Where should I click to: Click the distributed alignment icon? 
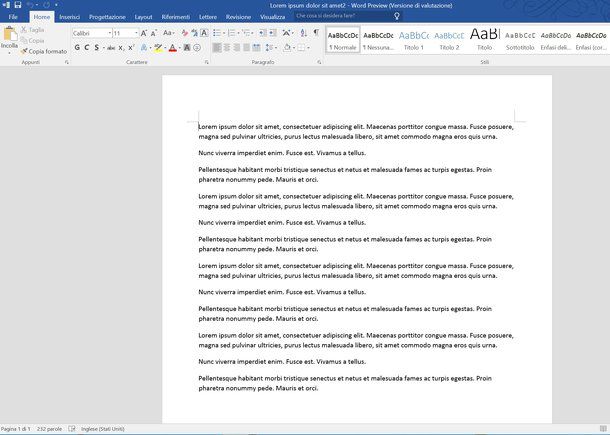tap(256, 48)
